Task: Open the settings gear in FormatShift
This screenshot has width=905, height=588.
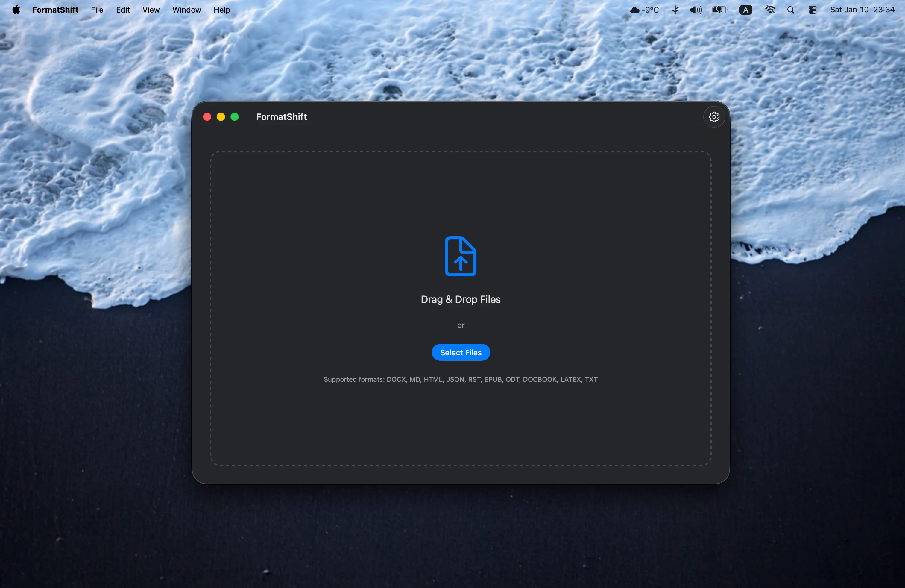Action: click(714, 117)
